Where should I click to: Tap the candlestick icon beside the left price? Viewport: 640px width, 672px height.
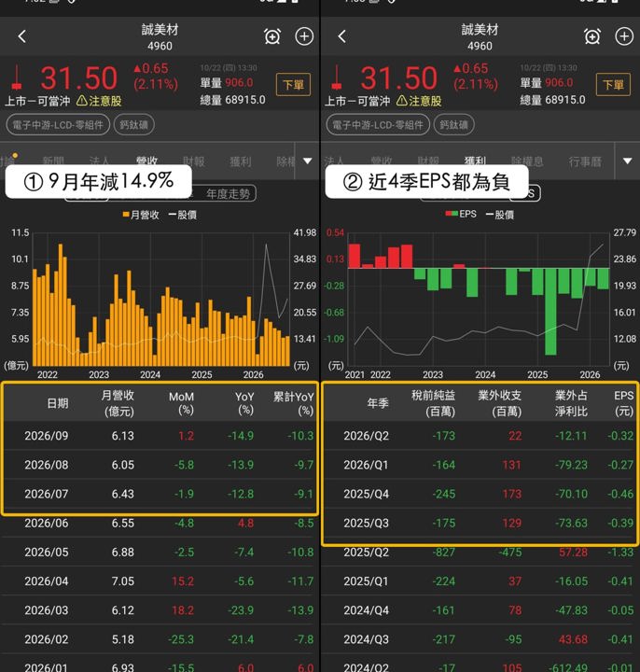17,78
